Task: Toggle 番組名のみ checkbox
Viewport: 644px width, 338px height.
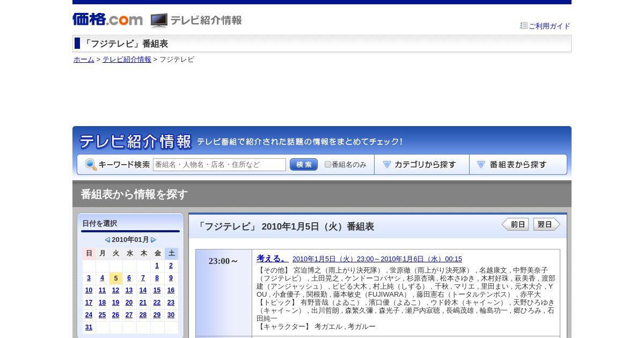Action: (x=328, y=164)
